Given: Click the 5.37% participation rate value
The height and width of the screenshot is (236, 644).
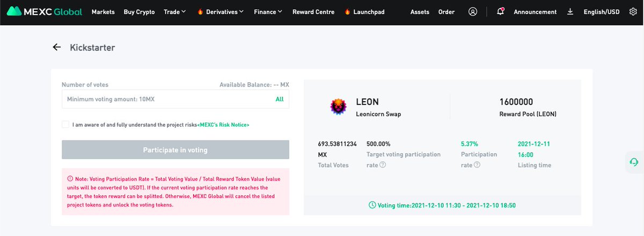Looking at the screenshot, I should 470,144.
